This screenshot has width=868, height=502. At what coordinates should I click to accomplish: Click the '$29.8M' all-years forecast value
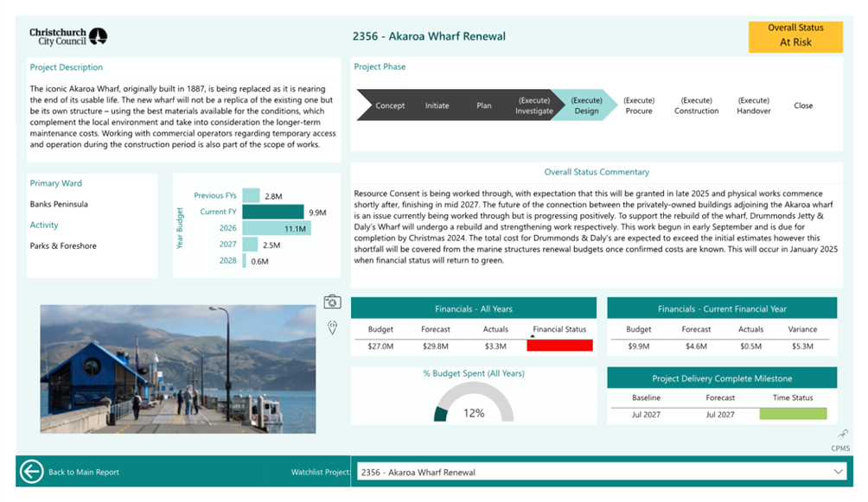[x=435, y=346]
